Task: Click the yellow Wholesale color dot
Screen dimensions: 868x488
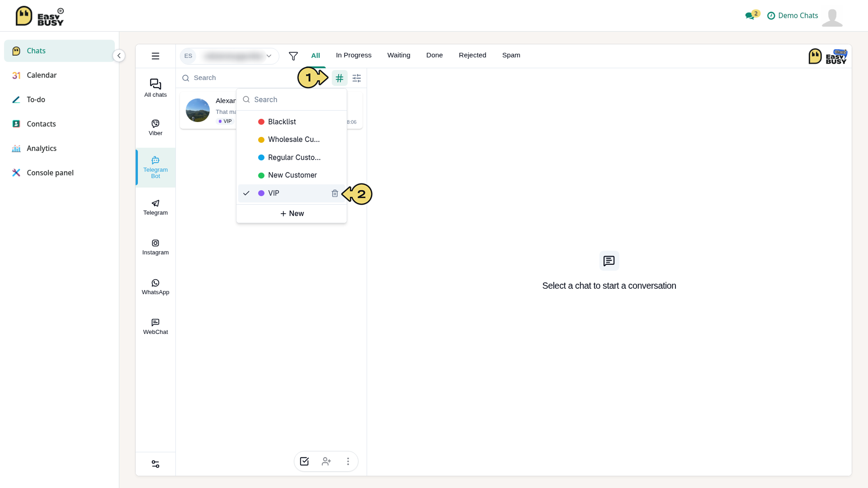Action: pyautogui.click(x=261, y=140)
